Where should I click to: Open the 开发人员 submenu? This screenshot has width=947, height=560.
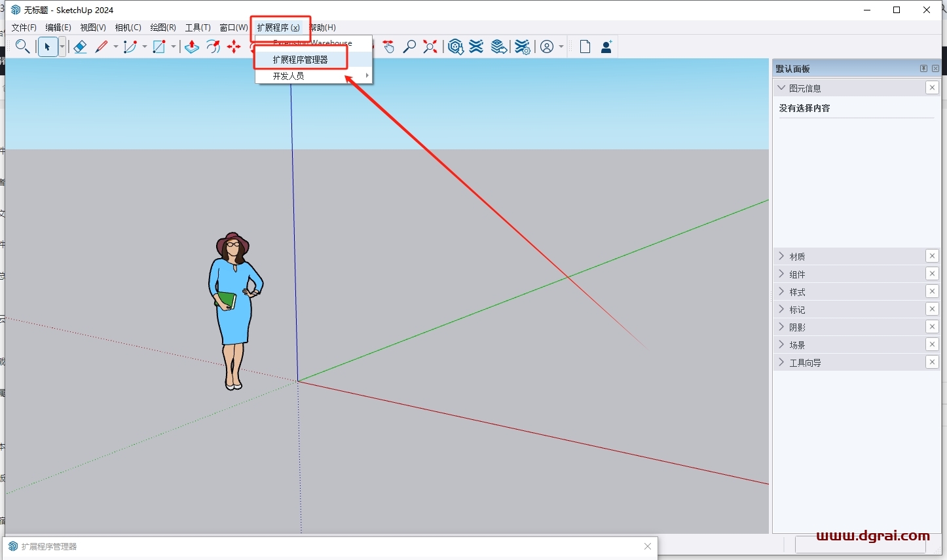tap(314, 76)
